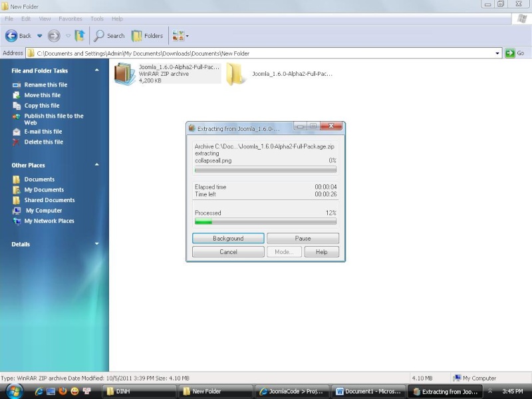
Task: Click the taskbar clock showing 3:45 PM
Action: (512, 392)
